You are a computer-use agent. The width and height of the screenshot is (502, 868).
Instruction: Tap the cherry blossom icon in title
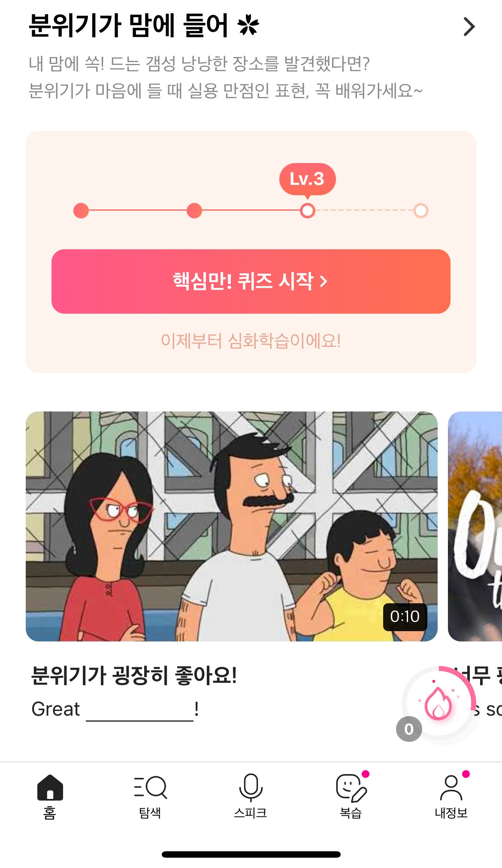(248, 25)
